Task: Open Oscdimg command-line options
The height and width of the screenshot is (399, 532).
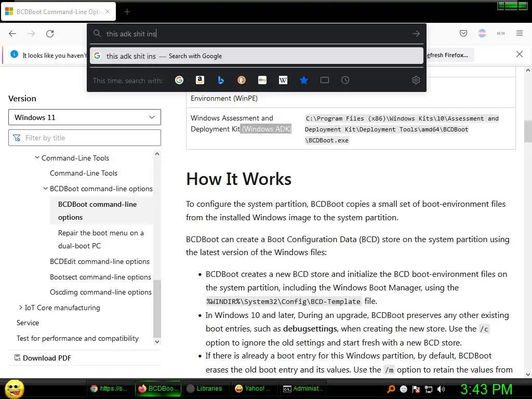Action: click(100, 292)
